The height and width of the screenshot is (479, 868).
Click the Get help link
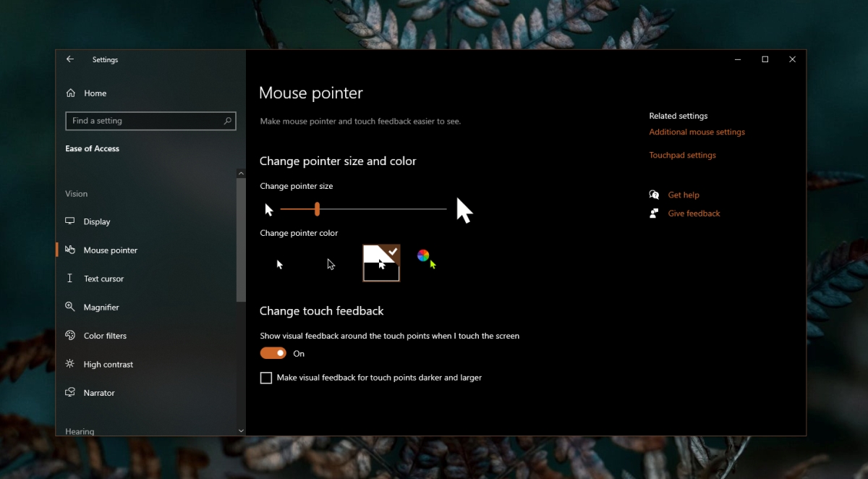click(684, 195)
